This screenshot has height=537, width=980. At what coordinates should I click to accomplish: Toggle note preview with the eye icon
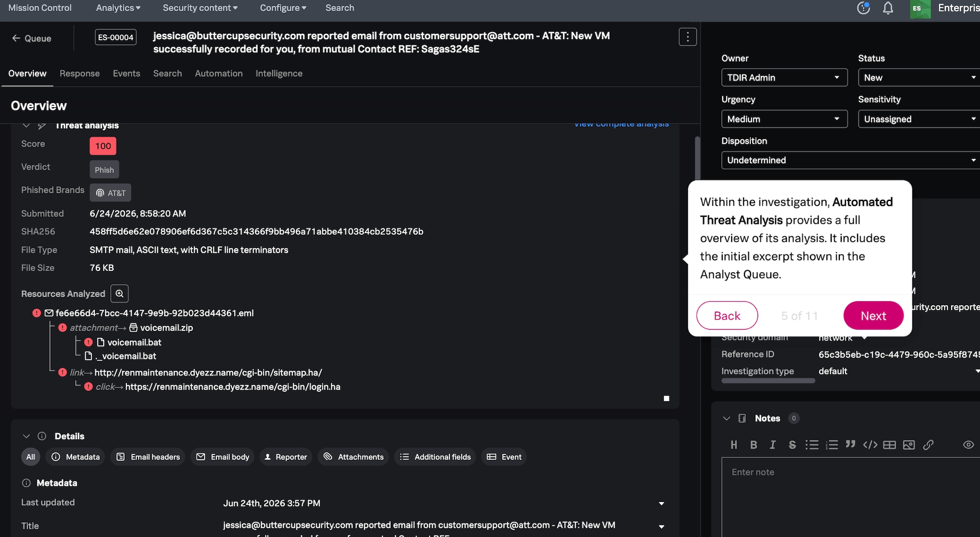[969, 445]
